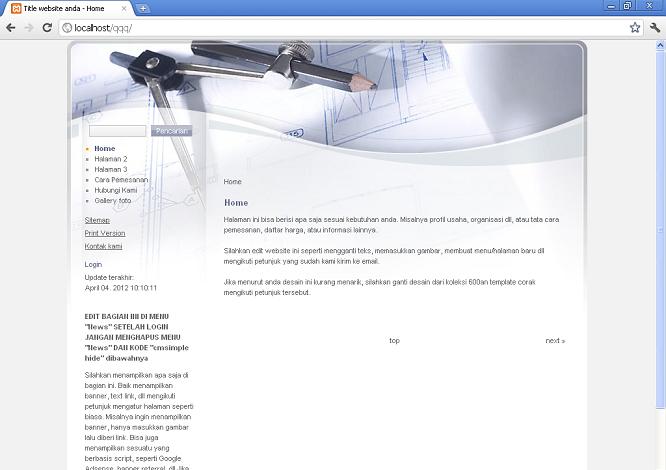Click the site info globe icon
This screenshot has width=666, height=470.
(67, 28)
